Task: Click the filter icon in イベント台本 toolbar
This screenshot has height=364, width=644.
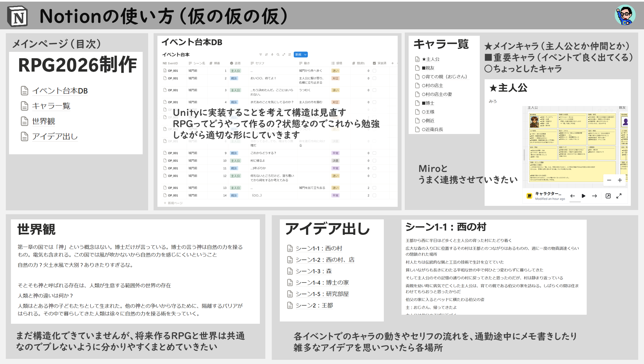Action: (260, 54)
